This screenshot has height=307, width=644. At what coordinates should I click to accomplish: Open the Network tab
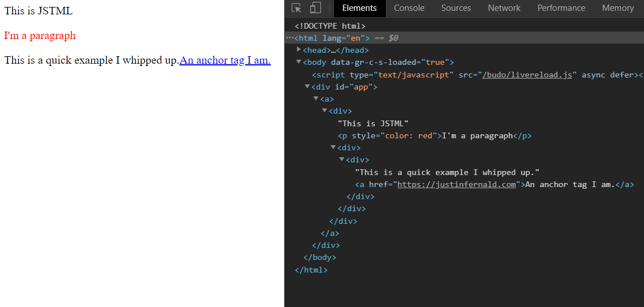[x=504, y=8]
